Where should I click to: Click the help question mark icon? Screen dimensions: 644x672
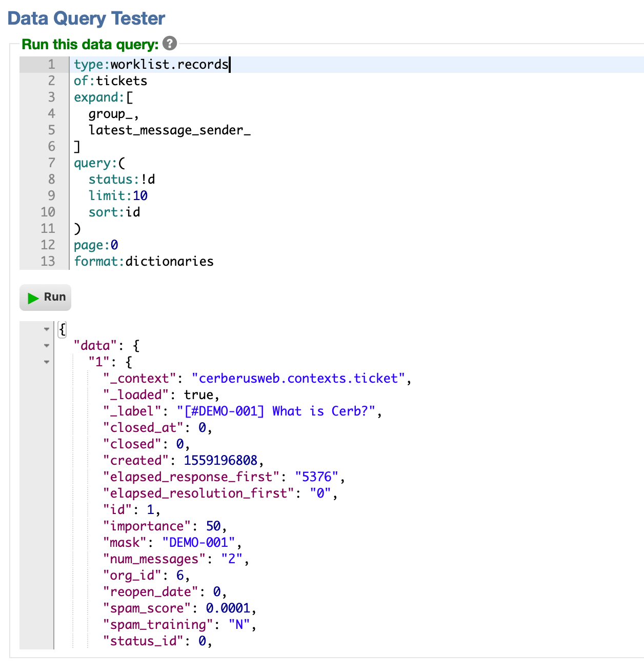tap(170, 44)
